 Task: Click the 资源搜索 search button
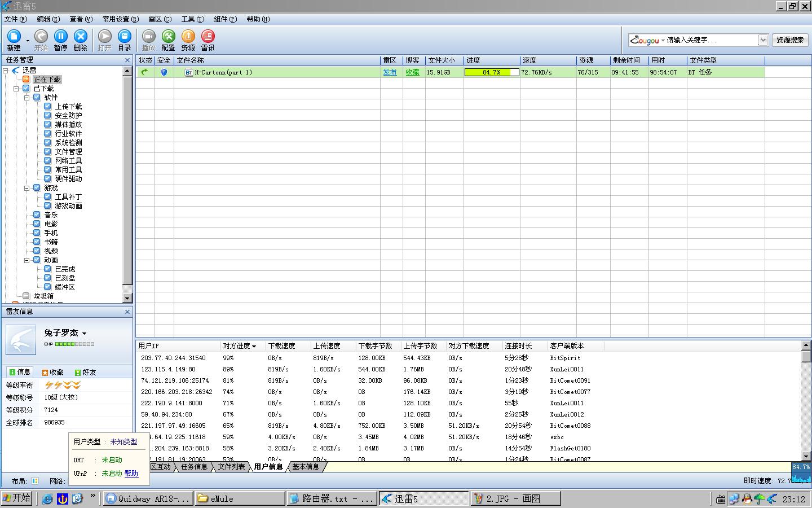coord(790,40)
